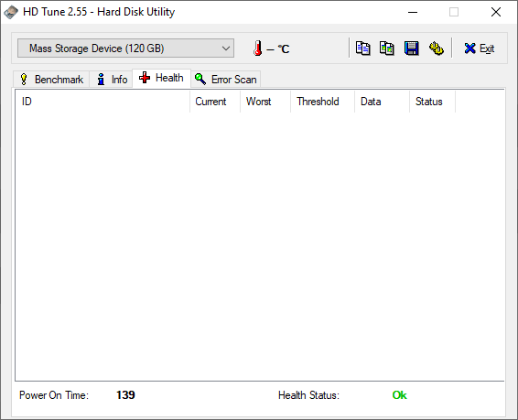Click the light bulb Benchmark icon
The width and height of the screenshot is (518, 420).
pos(24,80)
